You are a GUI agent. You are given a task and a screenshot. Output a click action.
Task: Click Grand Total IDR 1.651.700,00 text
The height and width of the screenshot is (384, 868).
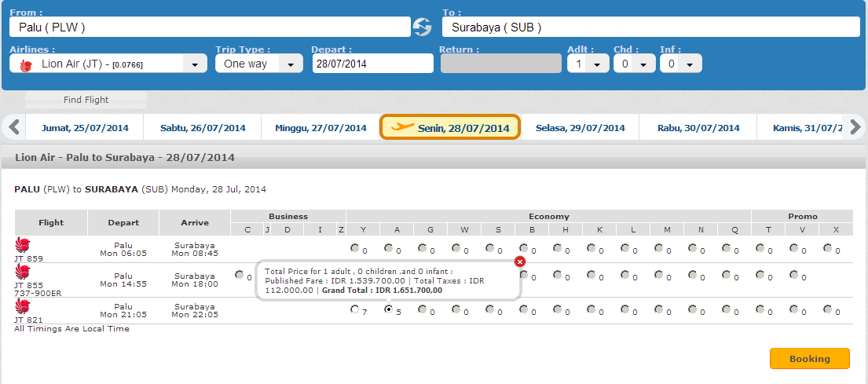click(x=383, y=290)
